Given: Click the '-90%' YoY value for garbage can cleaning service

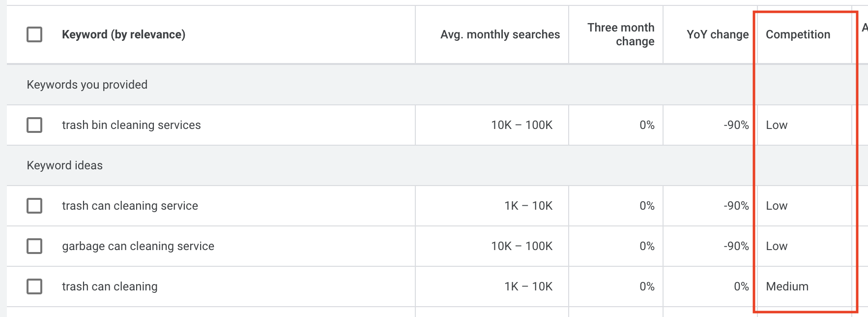Looking at the screenshot, I should [736, 246].
